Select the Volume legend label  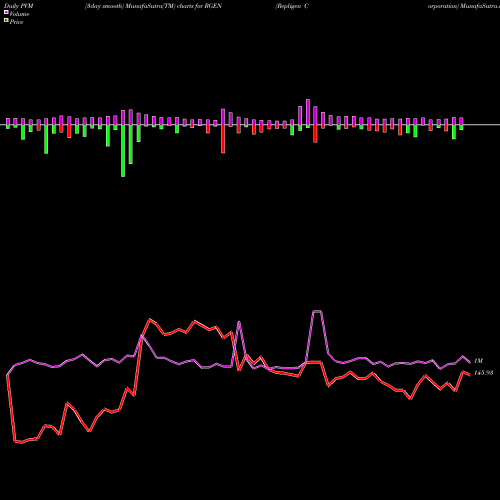pos(19,14)
